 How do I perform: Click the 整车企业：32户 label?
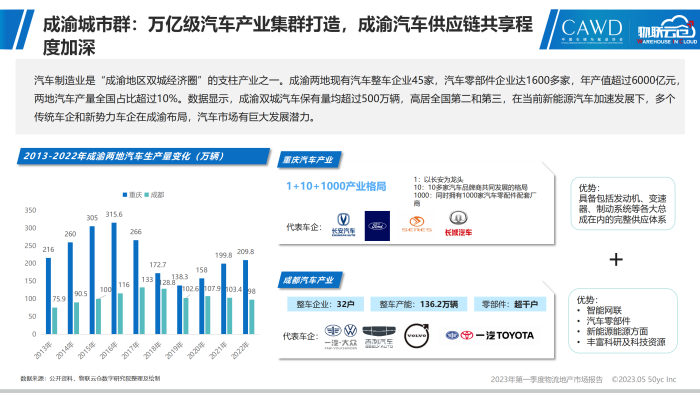[325, 304]
